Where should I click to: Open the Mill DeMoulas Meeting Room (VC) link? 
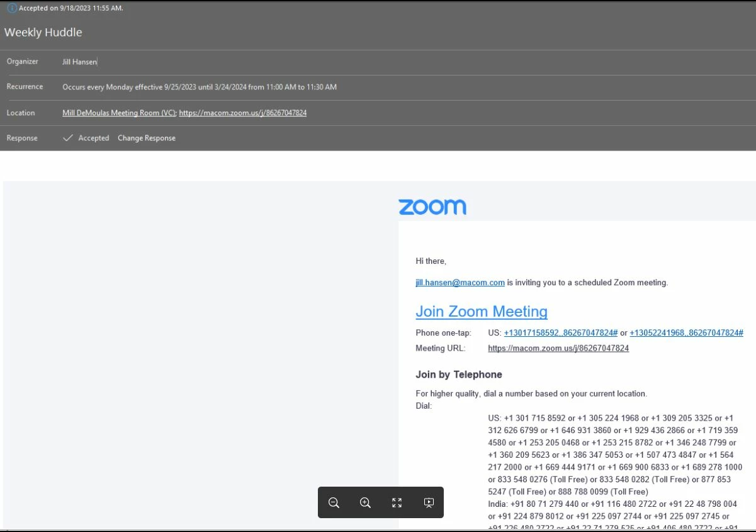click(119, 113)
